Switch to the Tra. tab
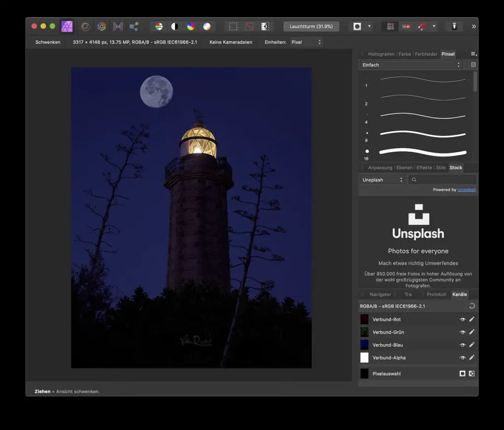The height and width of the screenshot is (430, 504). pyautogui.click(x=409, y=294)
